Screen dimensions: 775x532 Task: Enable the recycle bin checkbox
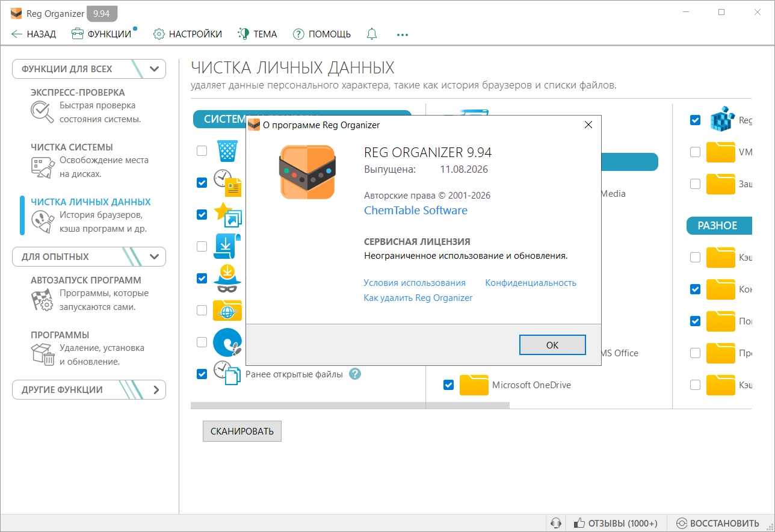click(x=202, y=151)
